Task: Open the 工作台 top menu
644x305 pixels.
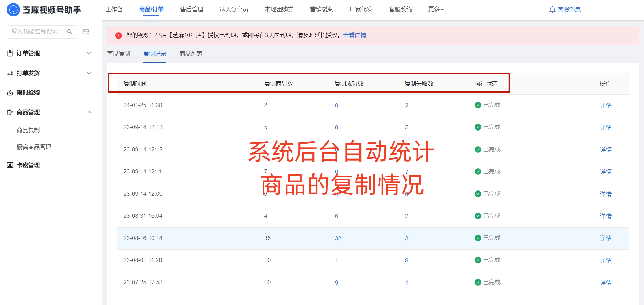Action: [114, 9]
